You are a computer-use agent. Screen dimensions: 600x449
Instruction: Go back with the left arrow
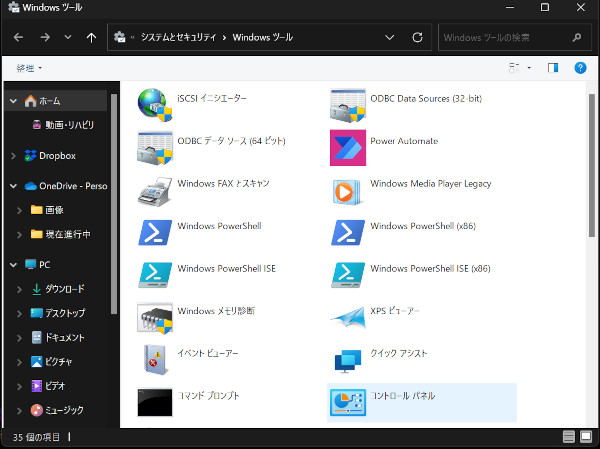[x=18, y=37]
